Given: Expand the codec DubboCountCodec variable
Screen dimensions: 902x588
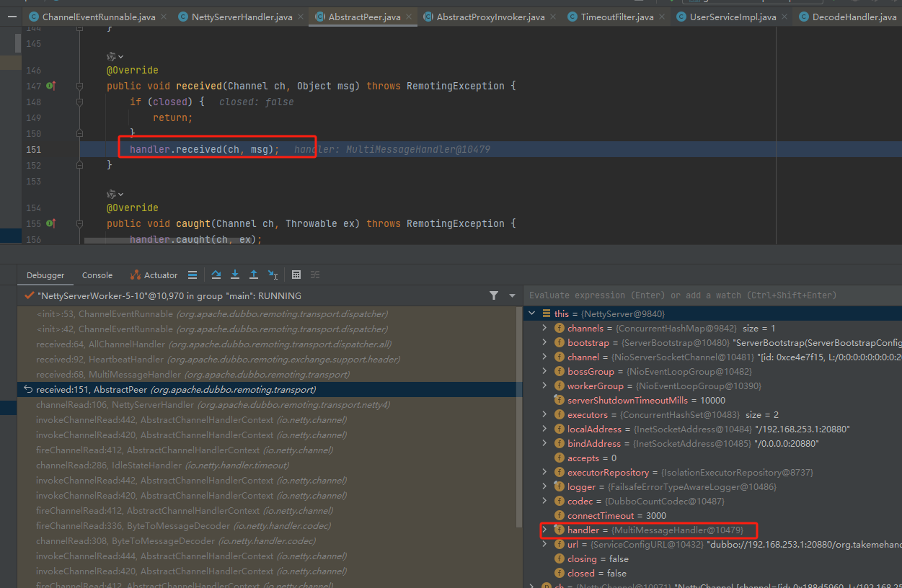Looking at the screenshot, I should [x=546, y=501].
